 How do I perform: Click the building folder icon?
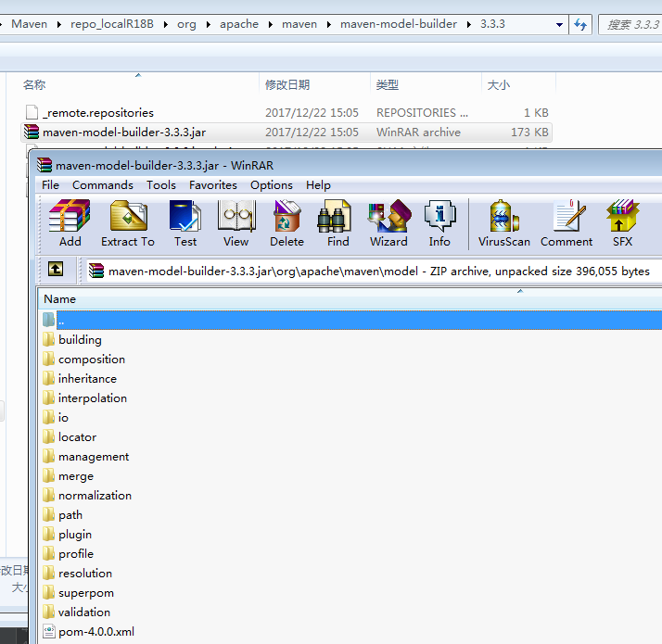point(48,339)
